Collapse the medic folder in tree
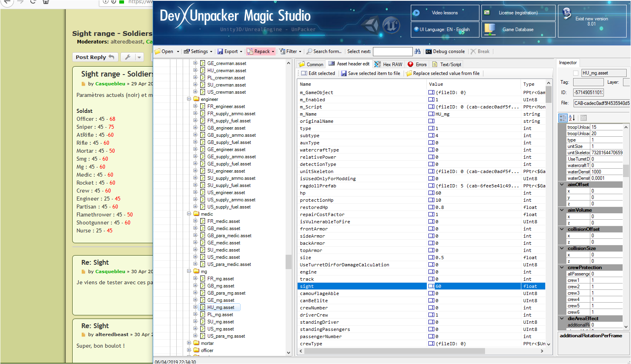This screenshot has width=631, height=364. [189, 214]
